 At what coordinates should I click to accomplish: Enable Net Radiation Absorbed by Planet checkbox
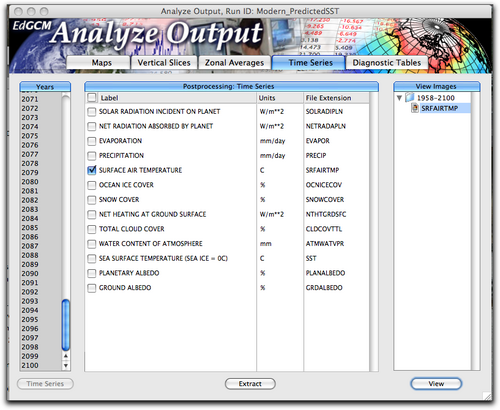(x=91, y=126)
